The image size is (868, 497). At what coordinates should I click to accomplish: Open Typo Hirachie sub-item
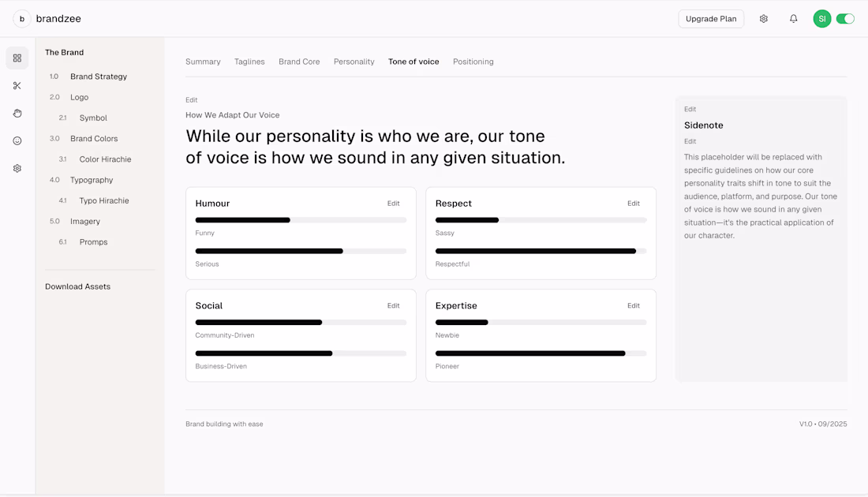tap(104, 201)
